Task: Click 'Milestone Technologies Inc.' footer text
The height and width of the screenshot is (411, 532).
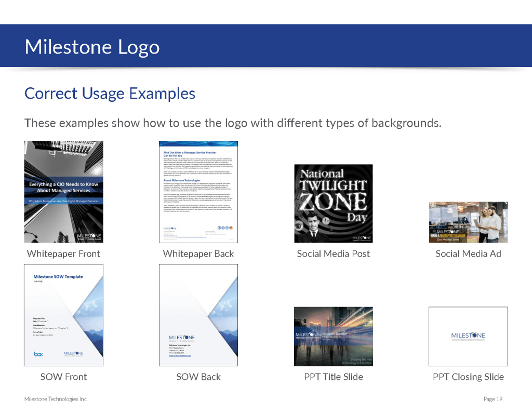Action: pyautogui.click(x=56, y=399)
